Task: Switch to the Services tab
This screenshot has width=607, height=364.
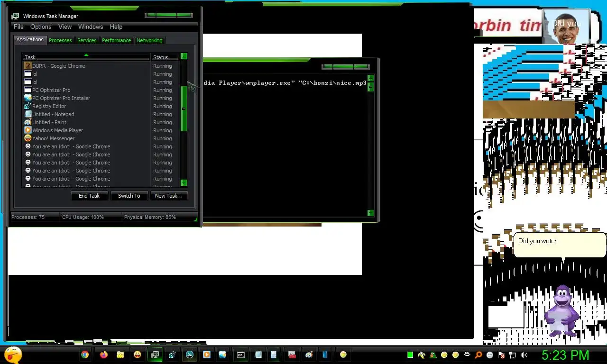Action: (87, 40)
